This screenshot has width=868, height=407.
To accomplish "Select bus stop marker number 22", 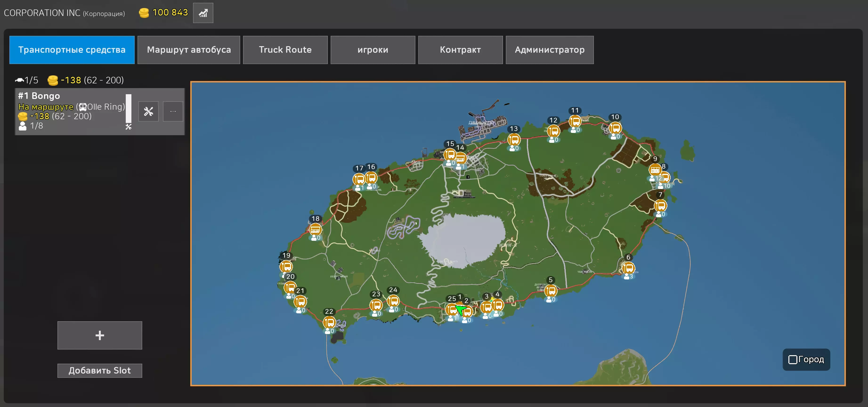I will [329, 322].
